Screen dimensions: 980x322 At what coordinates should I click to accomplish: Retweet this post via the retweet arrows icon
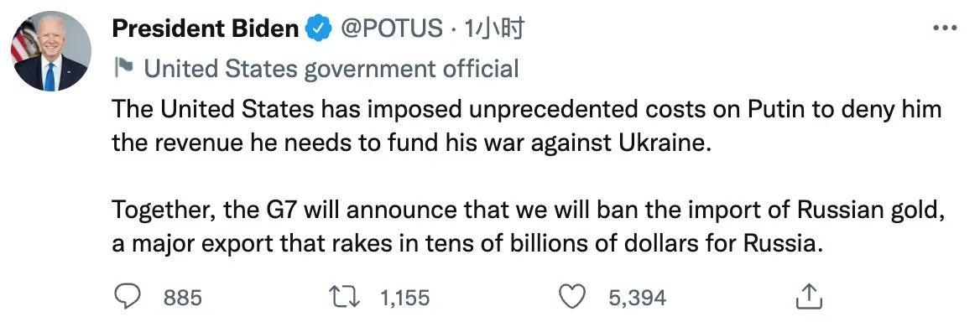click(344, 297)
